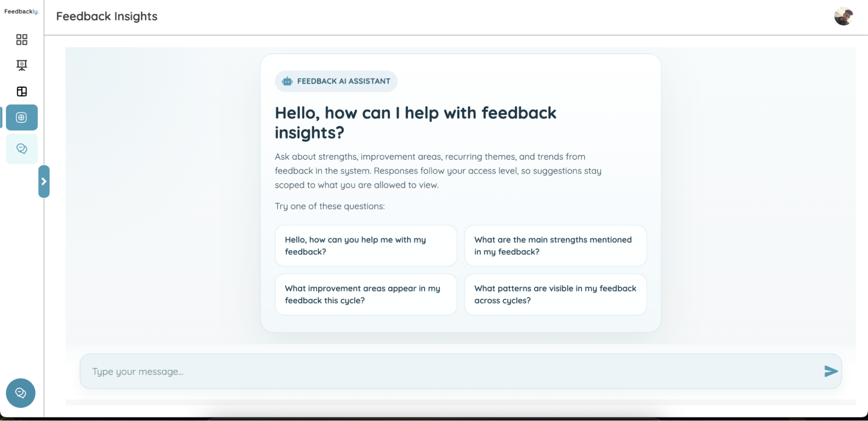868x421 pixels.
Task: Click the robot icon in assistant badge
Action: coord(287,81)
